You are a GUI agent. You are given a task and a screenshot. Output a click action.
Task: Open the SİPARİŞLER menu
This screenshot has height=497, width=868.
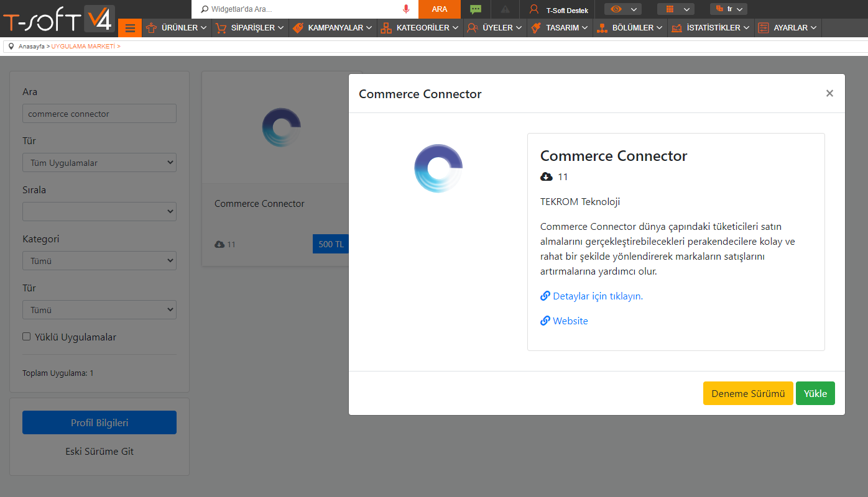click(251, 28)
